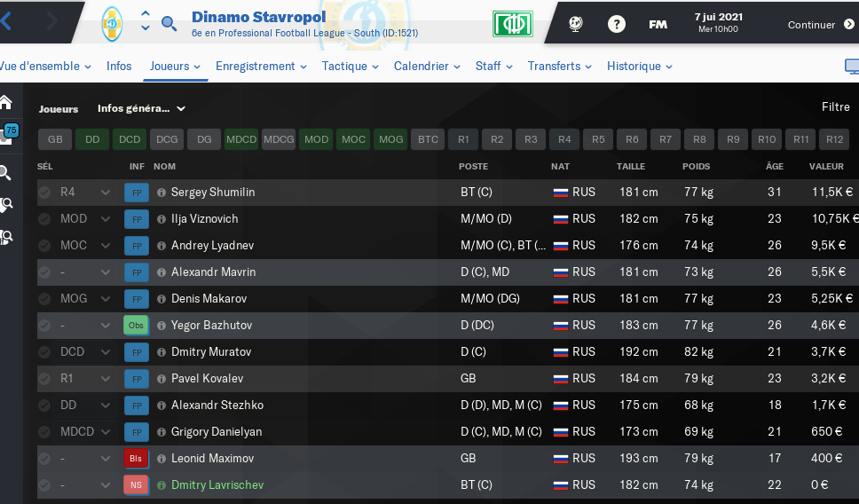
Task: Click FP badge for Pavel Kovalev
Action: [137, 379]
